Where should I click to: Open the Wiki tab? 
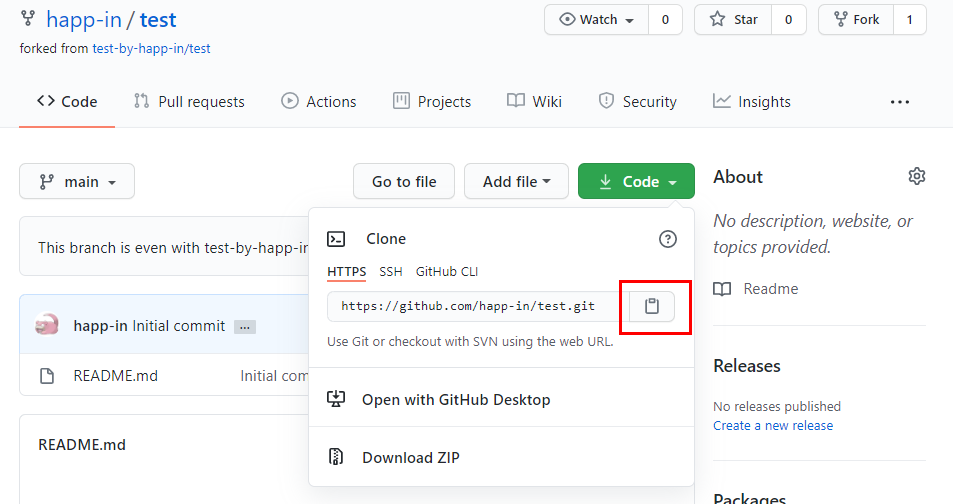pyautogui.click(x=534, y=102)
